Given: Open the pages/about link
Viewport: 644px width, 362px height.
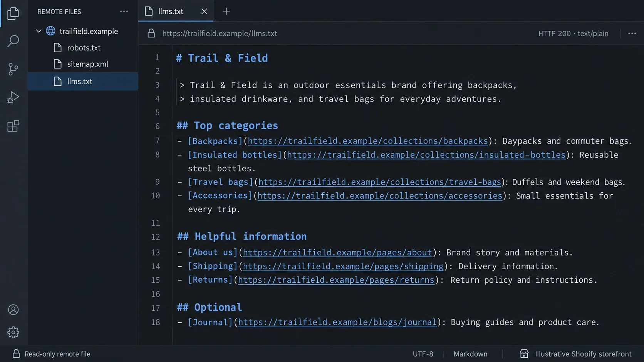Looking at the screenshot, I should [x=337, y=252].
